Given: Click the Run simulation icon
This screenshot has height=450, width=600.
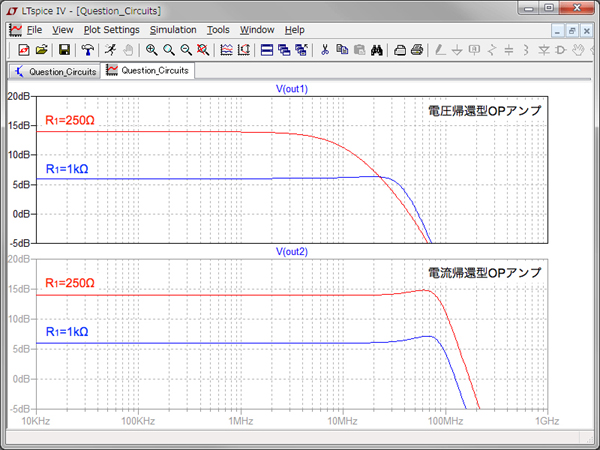Looking at the screenshot, I should pos(110,49).
